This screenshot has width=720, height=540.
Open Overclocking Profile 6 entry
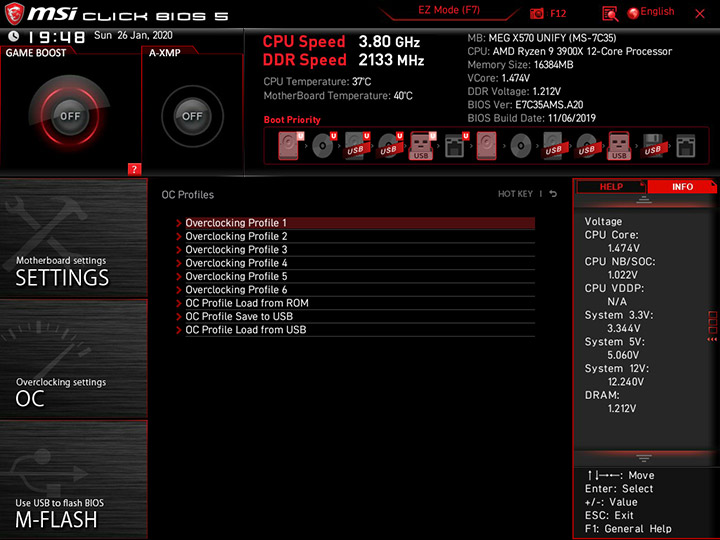360,290
